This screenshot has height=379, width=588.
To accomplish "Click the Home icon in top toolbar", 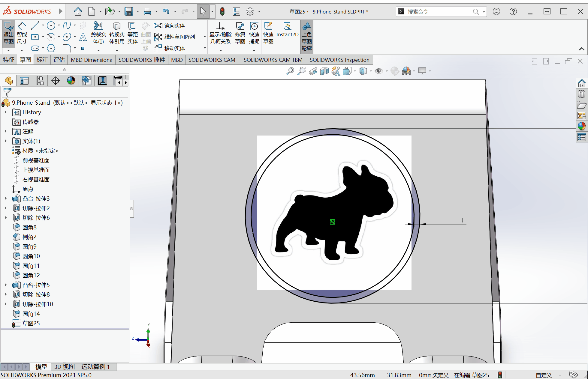I will [78, 12].
